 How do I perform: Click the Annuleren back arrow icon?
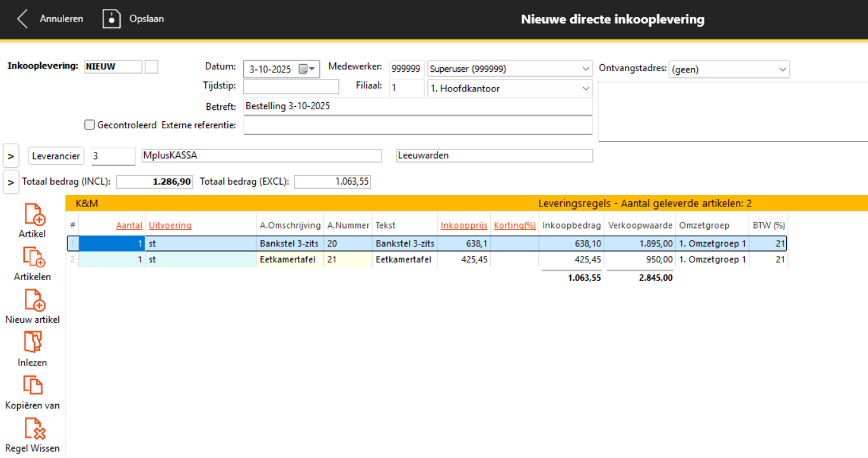click(x=23, y=19)
